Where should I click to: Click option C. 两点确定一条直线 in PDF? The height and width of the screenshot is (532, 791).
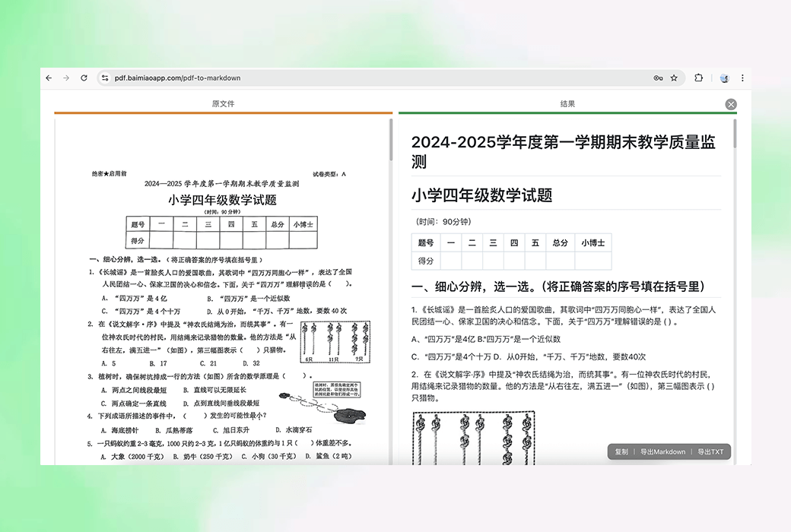pos(133,404)
